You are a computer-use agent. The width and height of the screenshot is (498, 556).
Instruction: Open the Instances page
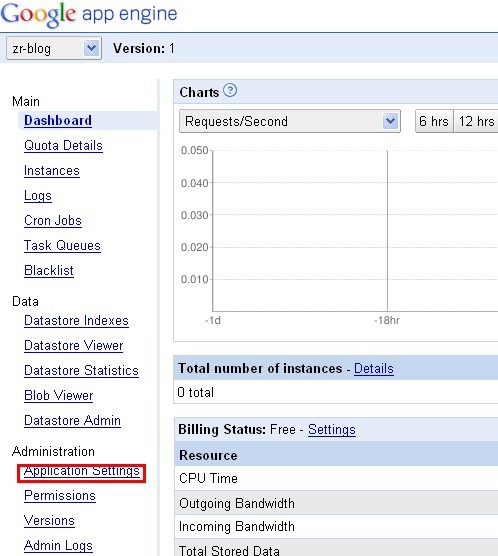tap(52, 171)
